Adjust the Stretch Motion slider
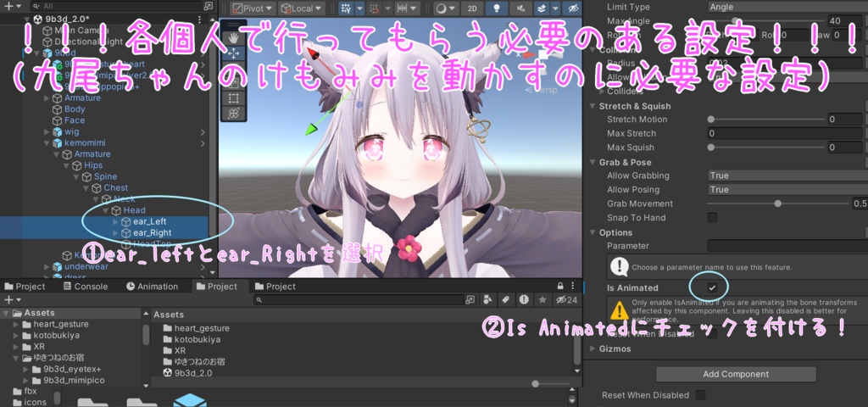This screenshot has width=868, height=407. 765,119
